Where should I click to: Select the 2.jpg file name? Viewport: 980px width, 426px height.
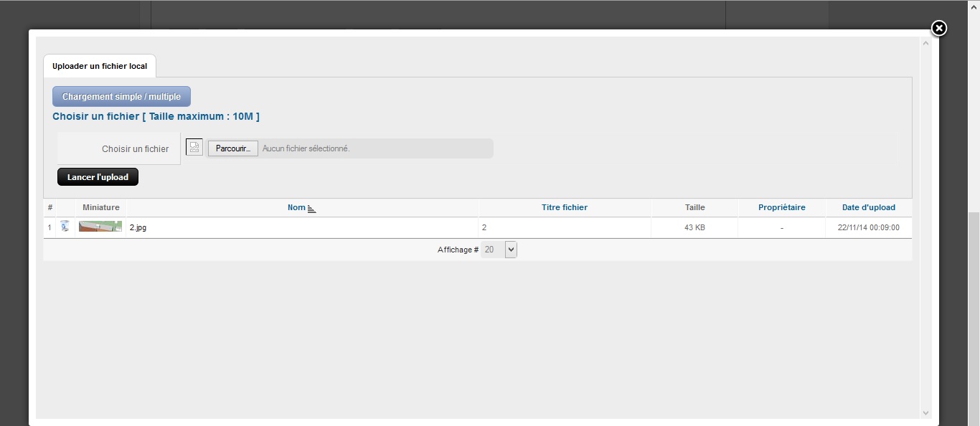pyautogui.click(x=138, y=227)
